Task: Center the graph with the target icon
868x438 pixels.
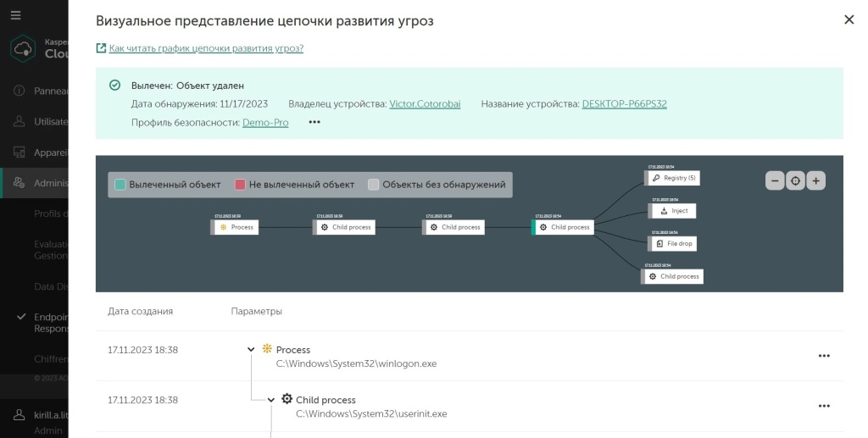Action: (795, 180)
